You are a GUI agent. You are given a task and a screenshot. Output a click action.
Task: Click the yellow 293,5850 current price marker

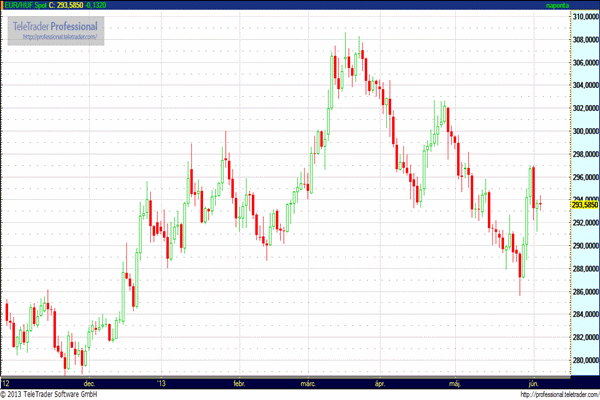point(584,204)
